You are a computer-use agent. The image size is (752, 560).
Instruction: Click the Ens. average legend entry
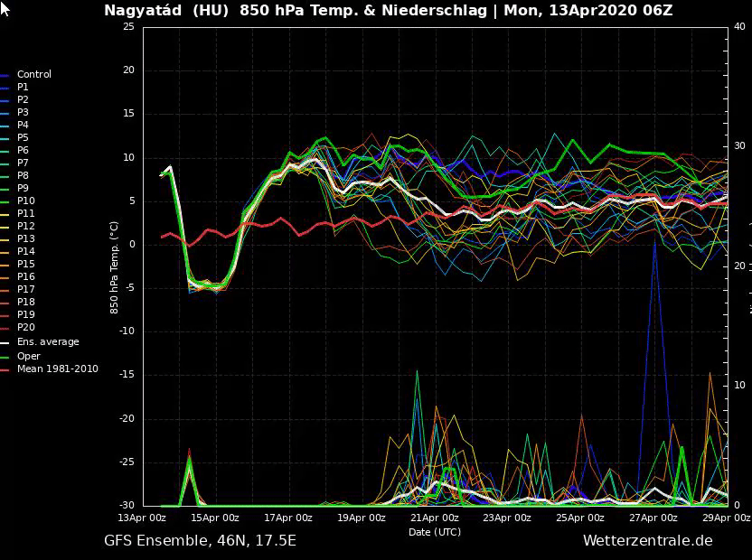[x=47, y=342]
